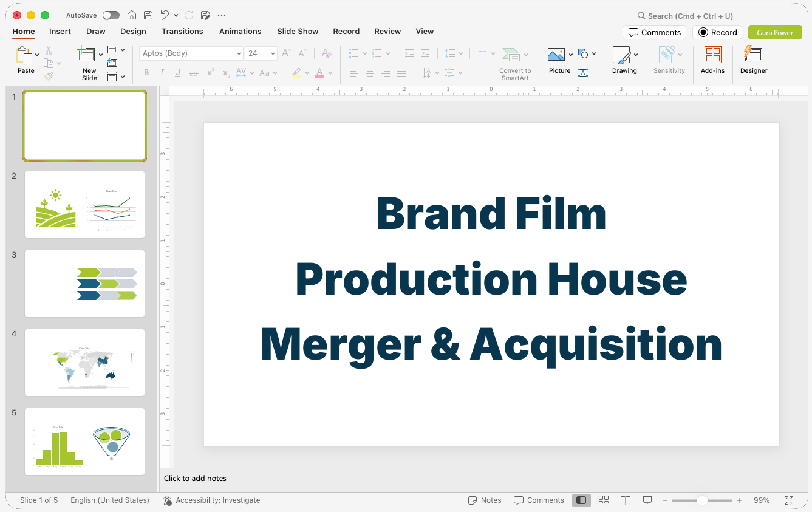Screen dimensions: 812x512
Task: Switch to the Draw tab
Action: tap(96, 32)
